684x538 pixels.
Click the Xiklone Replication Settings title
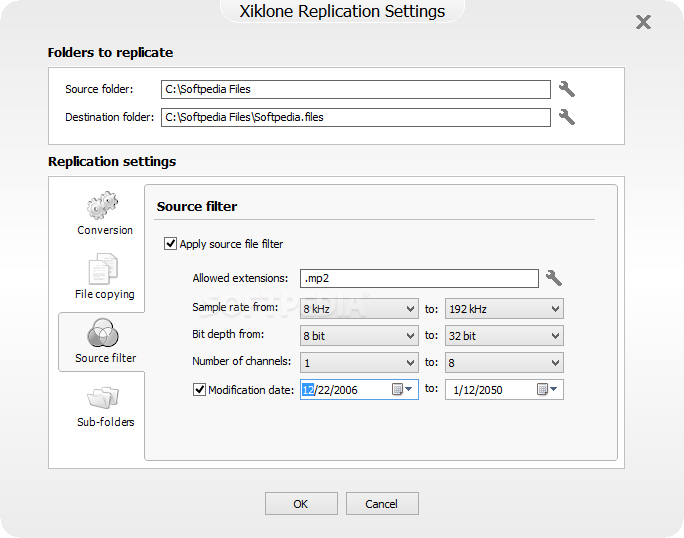tap(342, 11)
